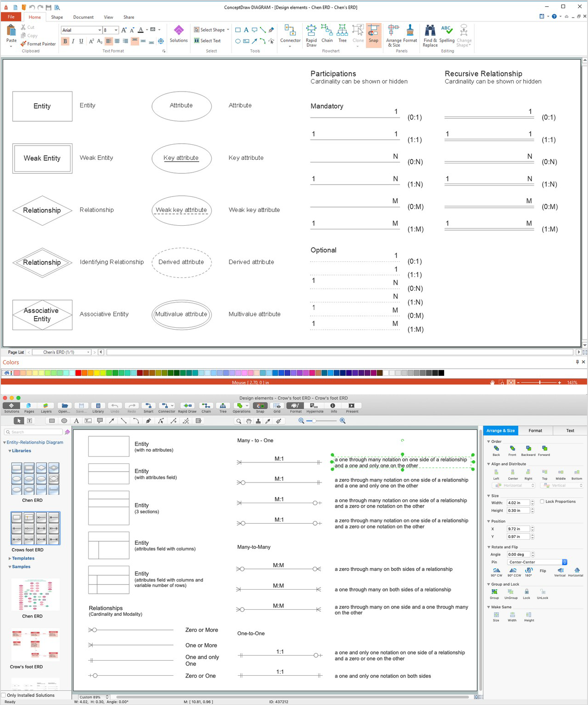Collapse the Entity-Relationship Diagram tree
The width and height of the screenshot is (588, 705).
pos(5,442)
